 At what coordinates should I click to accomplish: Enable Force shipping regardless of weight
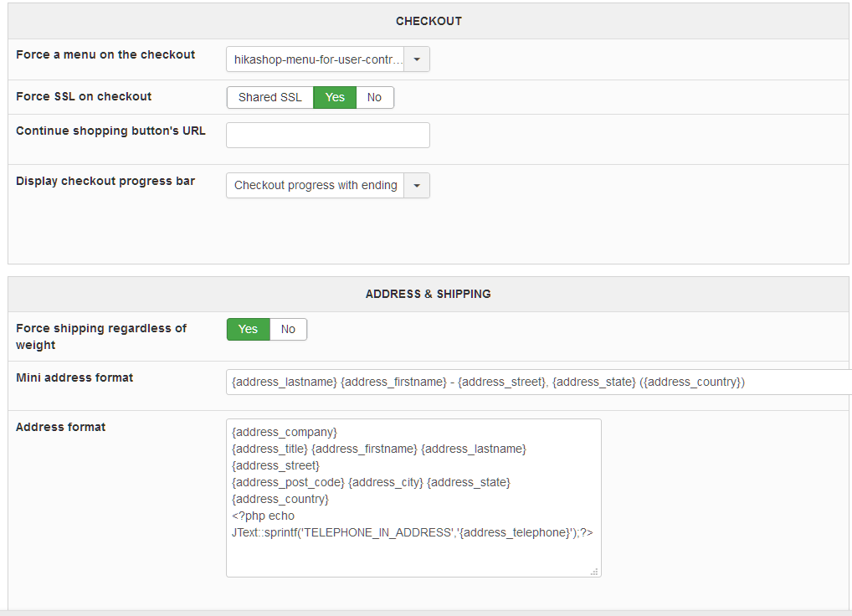248,329
